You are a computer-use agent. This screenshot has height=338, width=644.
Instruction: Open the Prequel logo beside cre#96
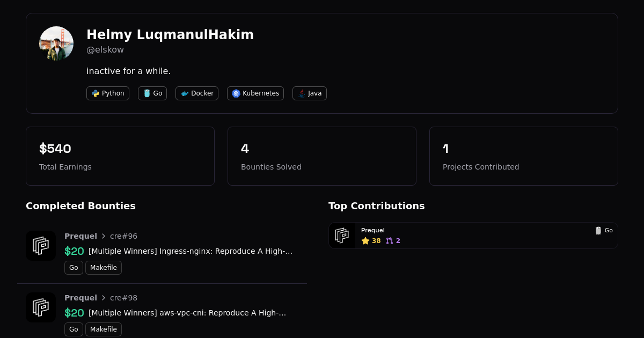pos(41,246)
